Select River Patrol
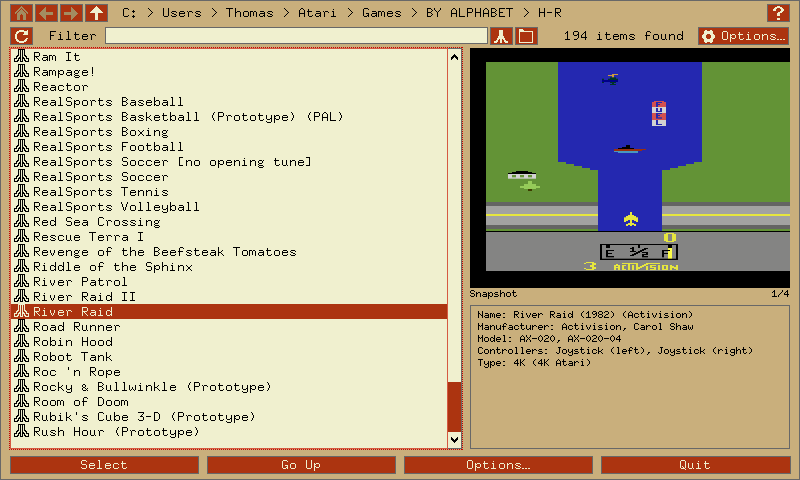 pyautogui.click(x=229, y=282)
